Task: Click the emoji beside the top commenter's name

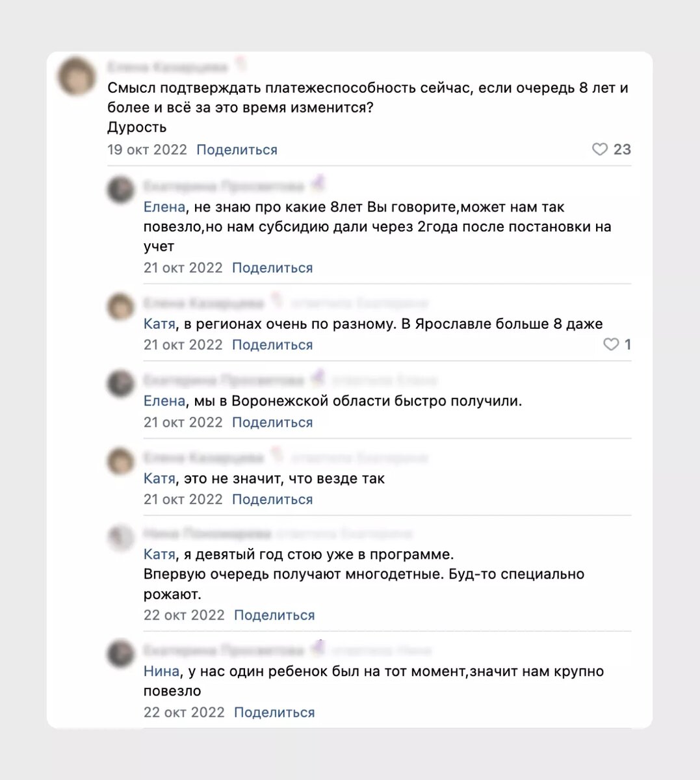Action: tap(240, 64)
